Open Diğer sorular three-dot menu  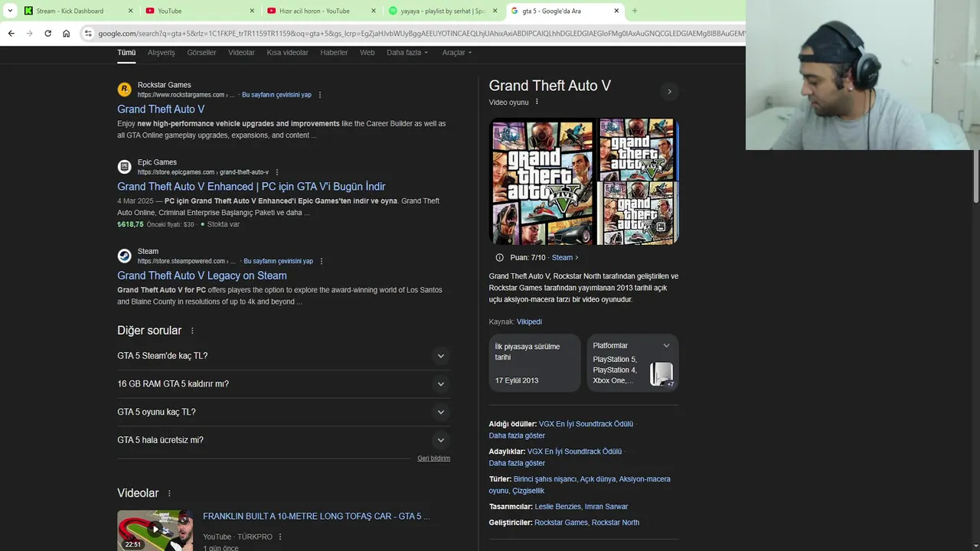coord(192,331)
